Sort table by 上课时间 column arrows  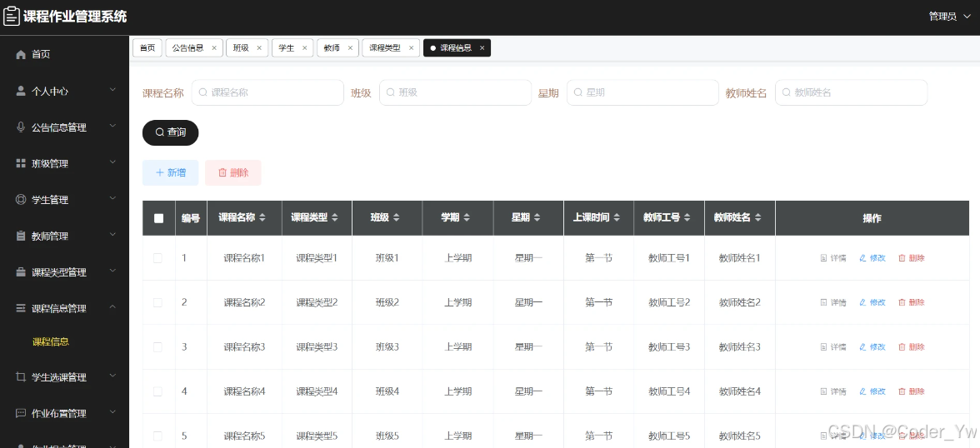(x=617, y=218)
